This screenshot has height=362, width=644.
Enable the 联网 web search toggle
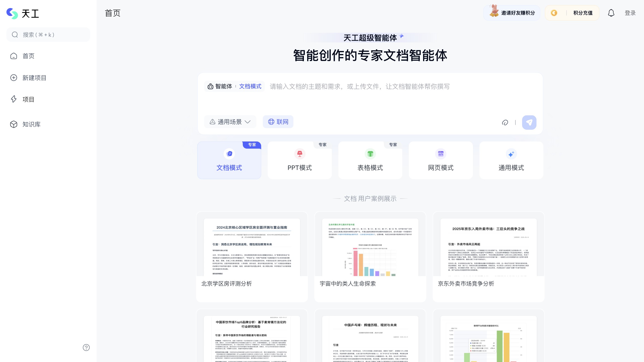coord(278,121)
